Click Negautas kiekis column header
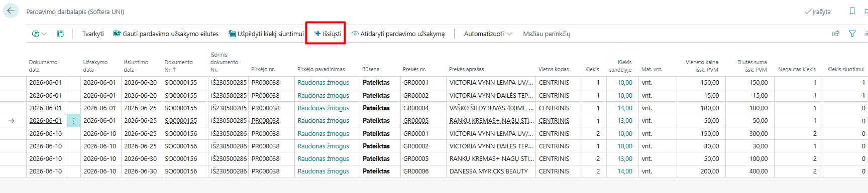The height and width of the screenshot is (193, 868). pyautogui.click(x=797, y=69)
